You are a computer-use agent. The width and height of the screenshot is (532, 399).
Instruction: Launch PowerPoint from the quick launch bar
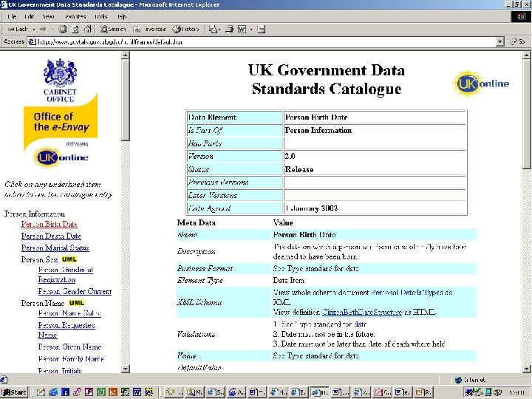[x=112, y=392]
